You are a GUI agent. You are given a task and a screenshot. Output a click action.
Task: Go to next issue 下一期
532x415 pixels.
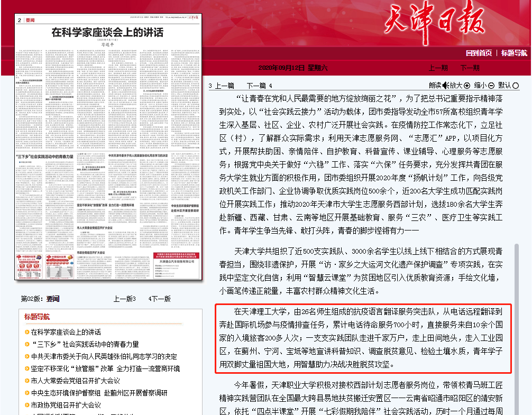[x=470, y=68]
